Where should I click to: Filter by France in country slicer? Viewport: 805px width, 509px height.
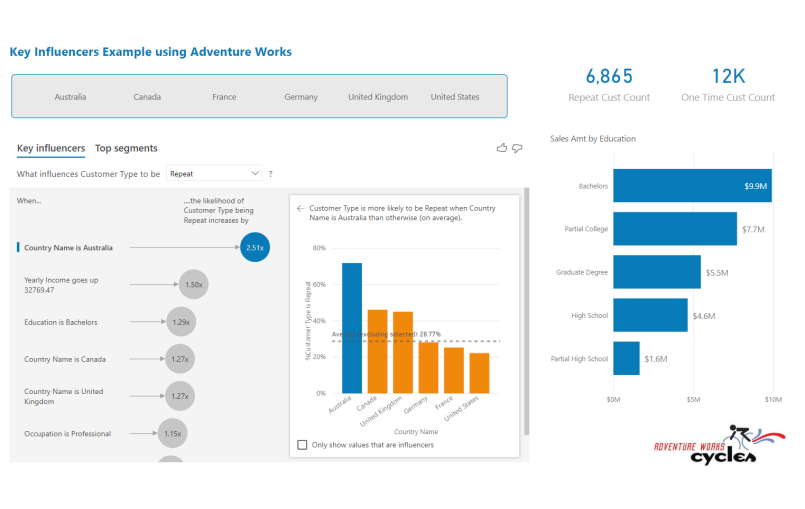[x=224, y=97]
